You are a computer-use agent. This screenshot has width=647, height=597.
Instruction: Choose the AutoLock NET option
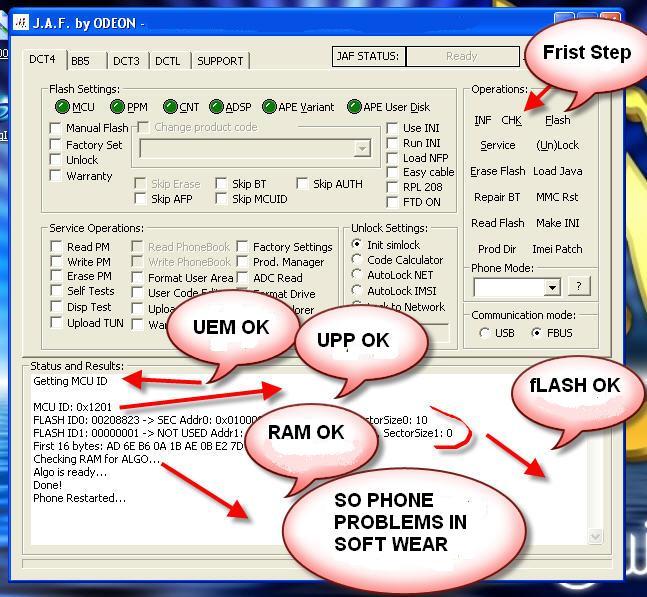tap(357, 274)
